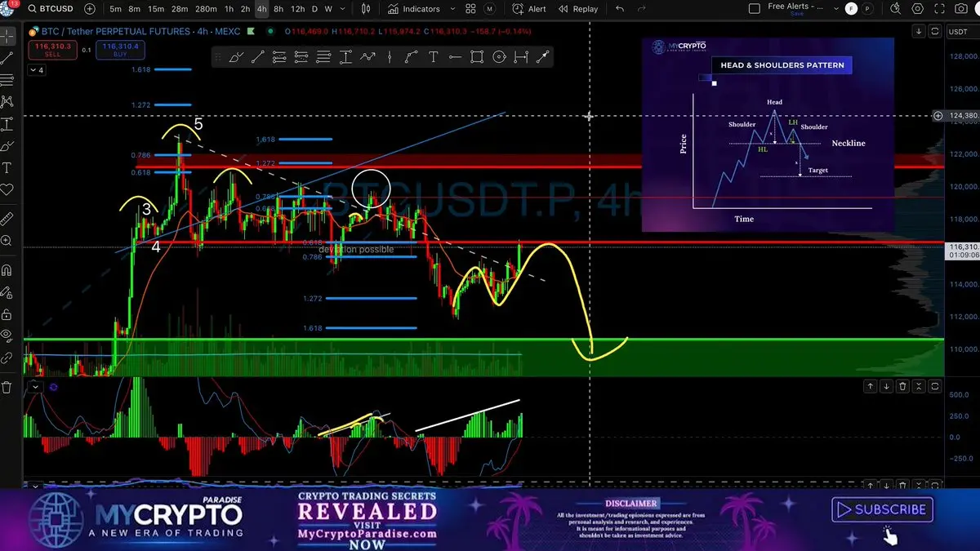Expand the timeframe list dropdown arrow
980x551 pixels.
(x=343, y=9)
